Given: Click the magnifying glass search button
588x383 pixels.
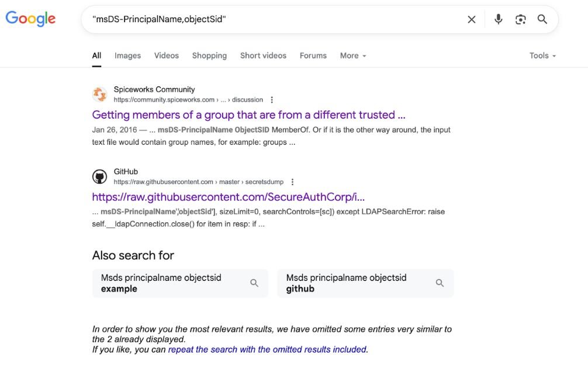Looking at the screenshot, I should pos(542,19).
